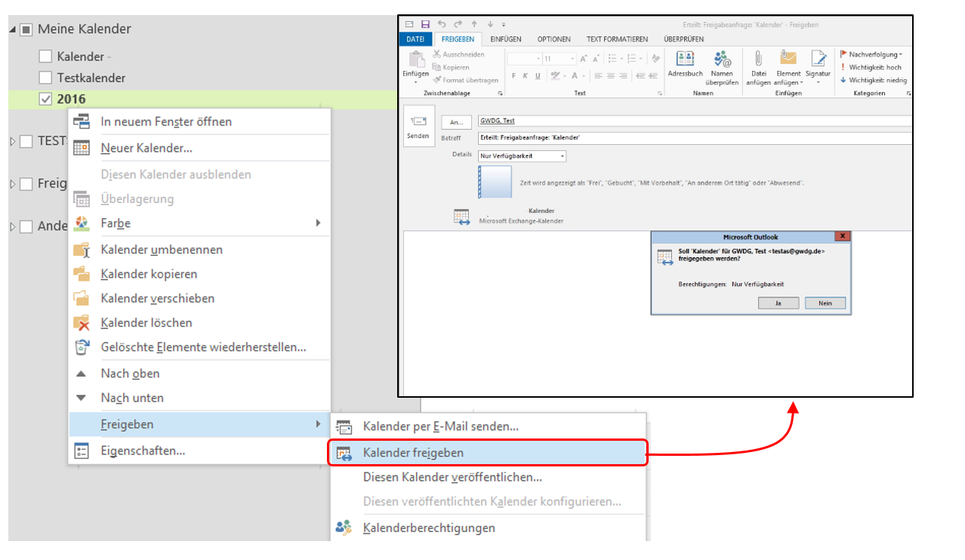Click the Namen überprüfen icon
This screenshot has width=965, height=560.
click(x=722, y=59)
